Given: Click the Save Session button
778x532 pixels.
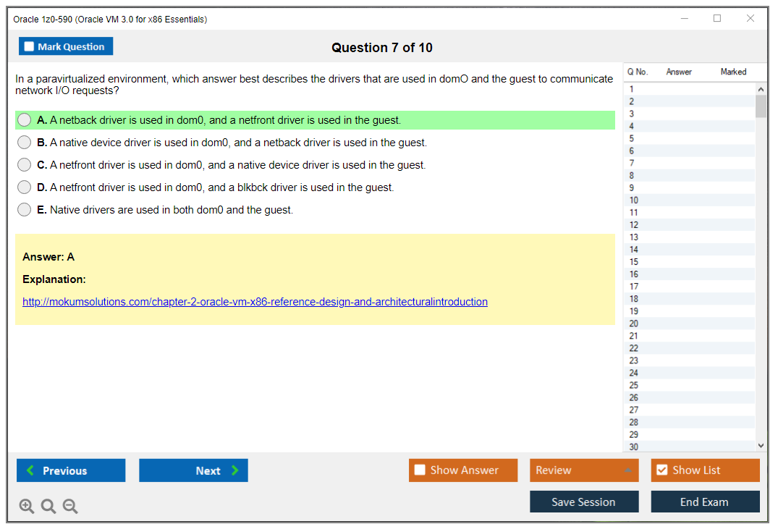Looking at the screenshot, I should pyautogui.click(x=583, y=502).
